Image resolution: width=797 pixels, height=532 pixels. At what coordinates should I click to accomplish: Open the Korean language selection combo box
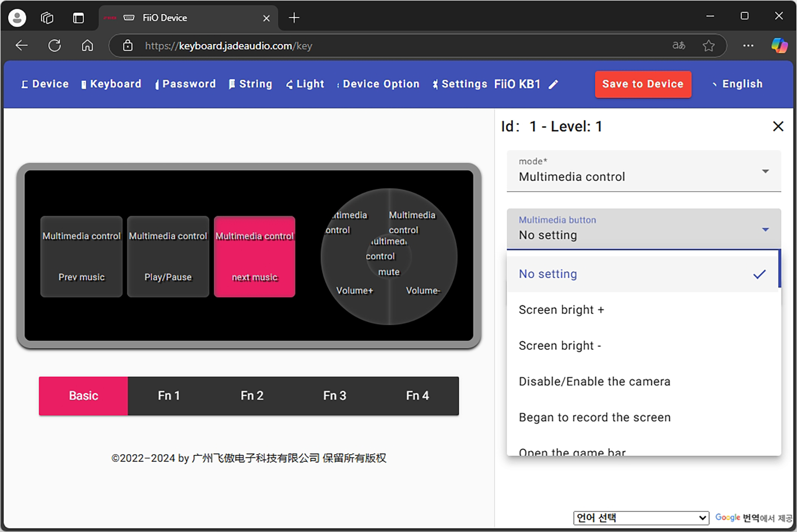pos(641,518)
